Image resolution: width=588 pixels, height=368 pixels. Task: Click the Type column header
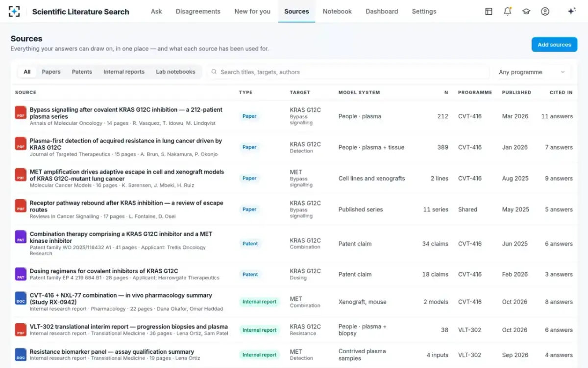pos(245,92)
